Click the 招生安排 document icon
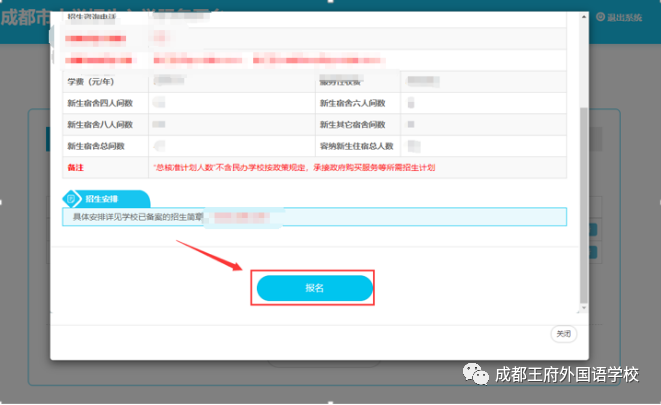 point(71,199)
